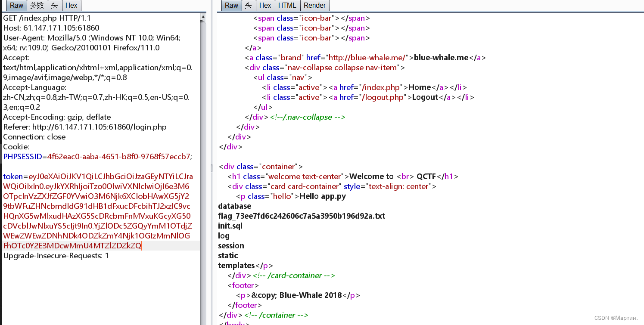Click the 'QCTF' heading text
Viewport: 644px width, 325px height.
click(426, 176)
